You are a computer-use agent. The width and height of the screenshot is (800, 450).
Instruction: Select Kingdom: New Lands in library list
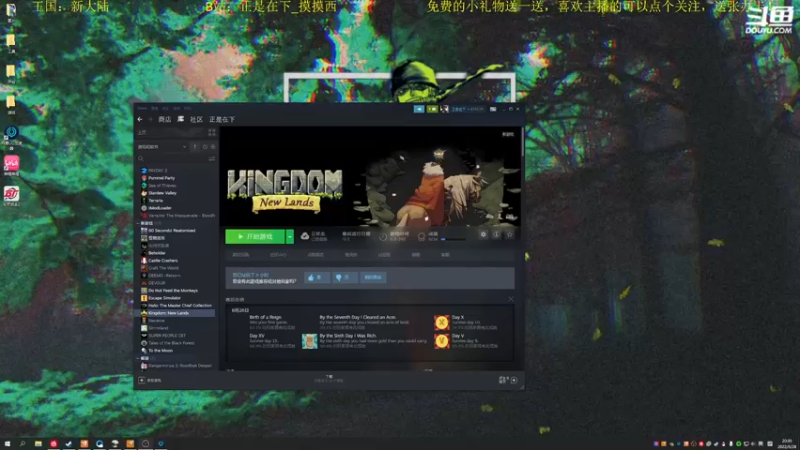click(175, 313)
